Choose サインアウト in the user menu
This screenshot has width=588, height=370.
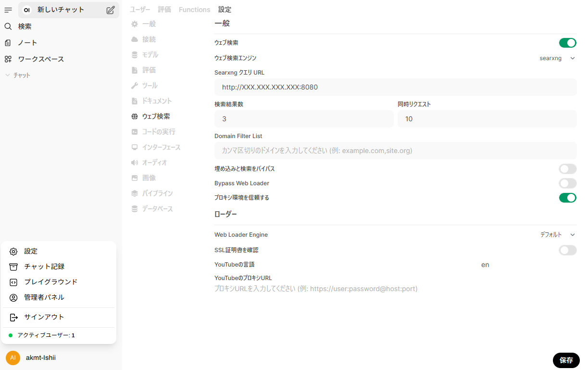(x=59, y=318)
